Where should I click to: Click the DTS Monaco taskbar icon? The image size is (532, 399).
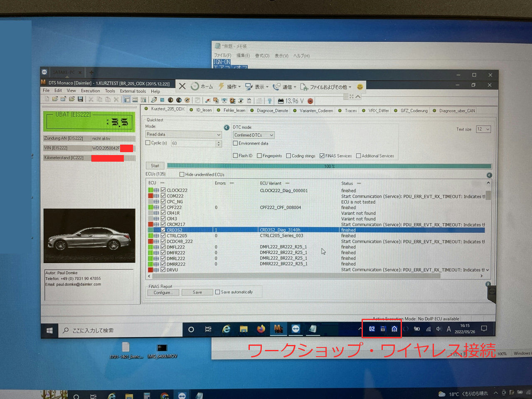pyautogui.click(x=278, y=329)
